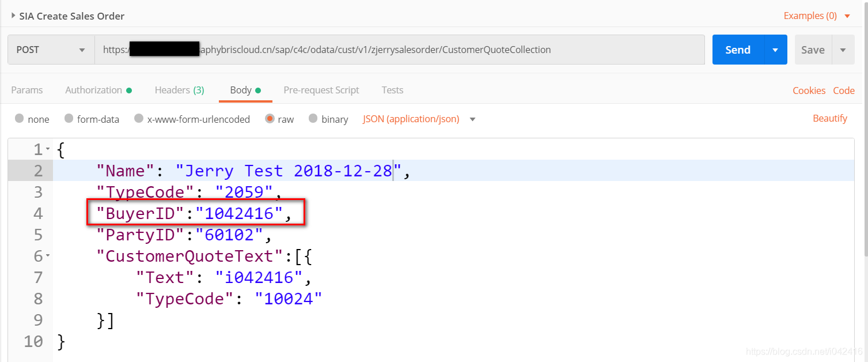Viewport: 868px width, 362px height.
Task: Collapse the code fold at line 1
Action: click(48, 150)
